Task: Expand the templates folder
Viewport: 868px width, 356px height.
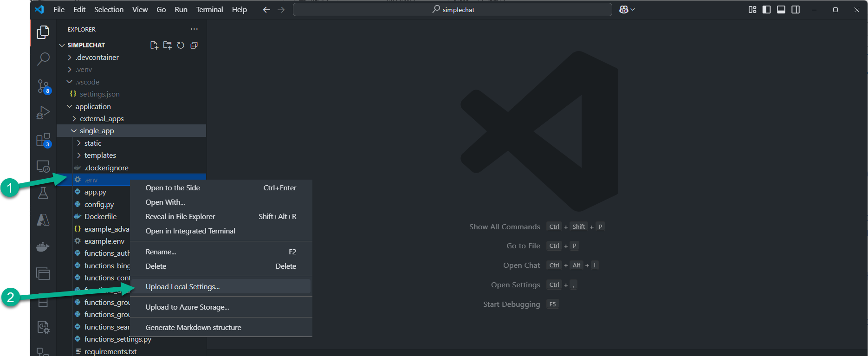Action: pyautogui.click(x=100, y=155)
